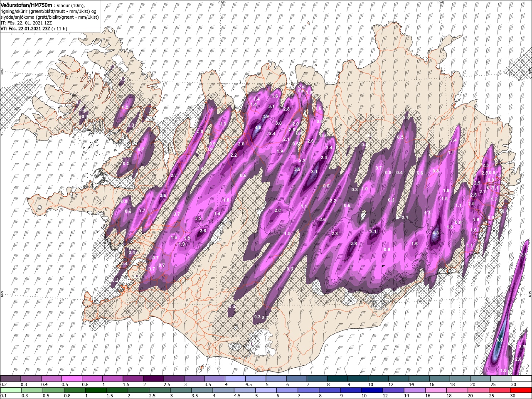Click the 'rigning/skúrir' legend description line
The image size is (532, 399).
coord(48,11)
